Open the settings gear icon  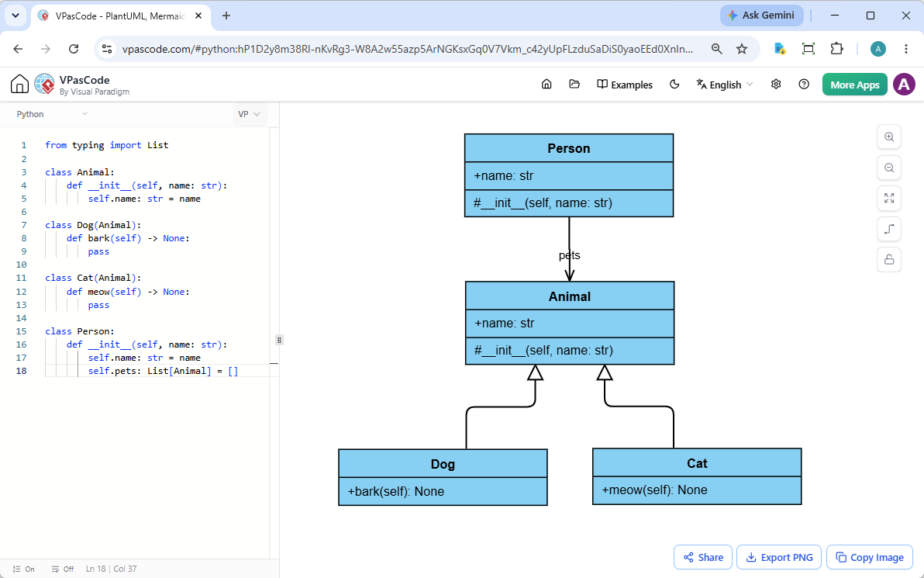776,85
